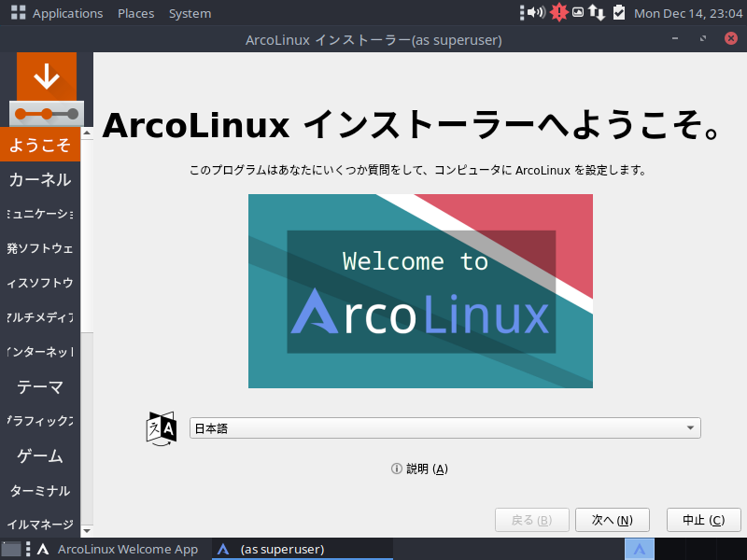
Task: Select the ゲーム sidebar step
Action: pos(40,455)
